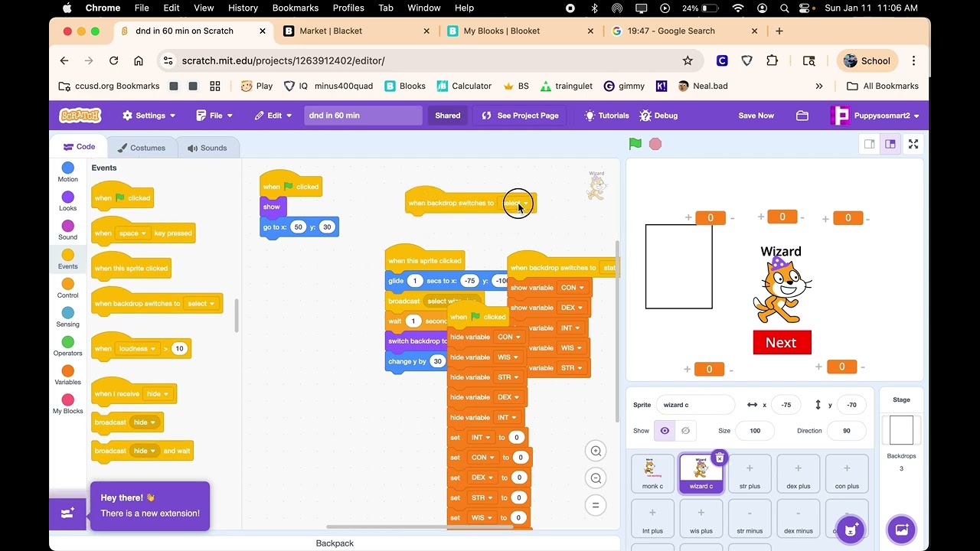This screenshot has height=551, width=980.
Task: Reload the Scratch editor page
Action: coord(113,60)
